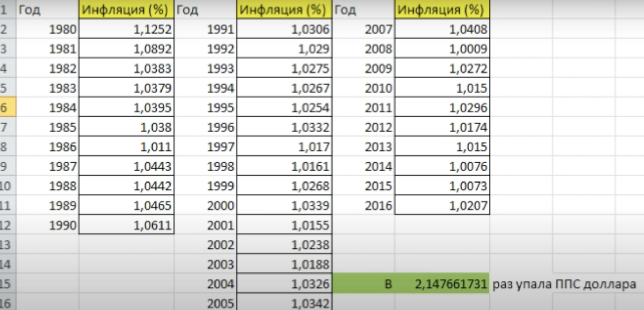This screenshot has height=310, width=644.
Task: Select the cell with value 1,0611
Action: click(x=127, y=224)
